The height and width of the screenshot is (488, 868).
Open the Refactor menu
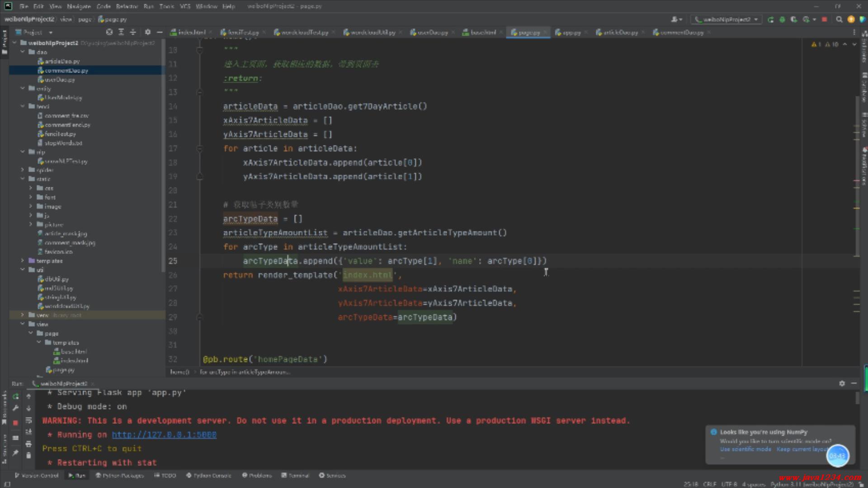(127, 6)
